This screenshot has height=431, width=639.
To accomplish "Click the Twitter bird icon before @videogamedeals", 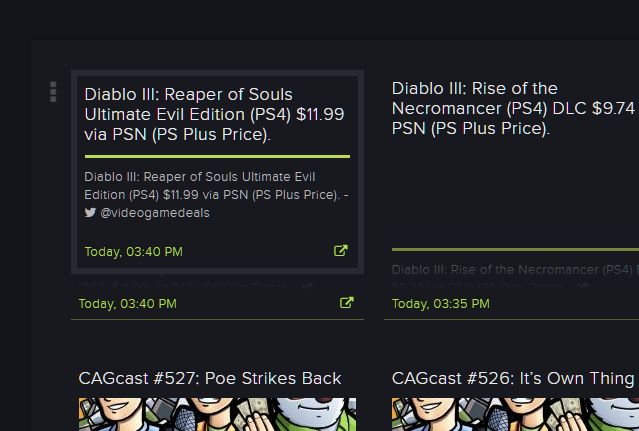I will point(90,212).
